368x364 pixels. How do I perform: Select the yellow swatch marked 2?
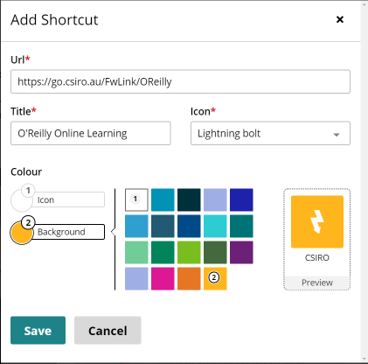coord(215,279)
